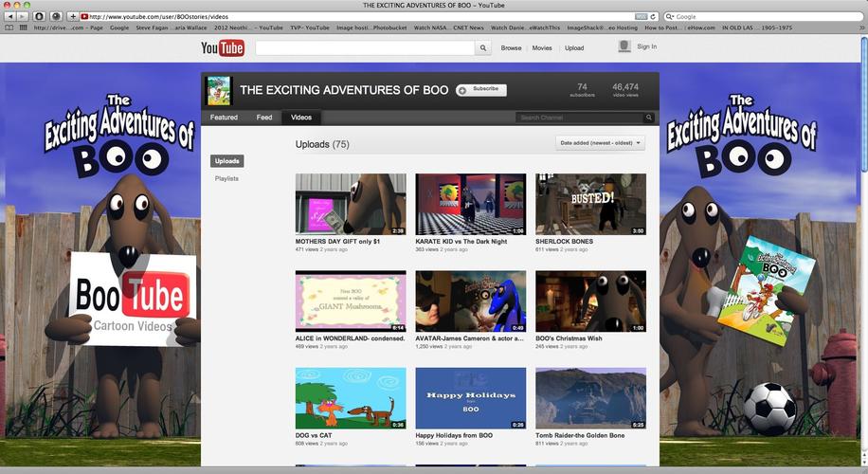Click the MOTHERS DAY GIFT only $1 title
The width and height of the screenshot is (868, 474).
(337, 242)
